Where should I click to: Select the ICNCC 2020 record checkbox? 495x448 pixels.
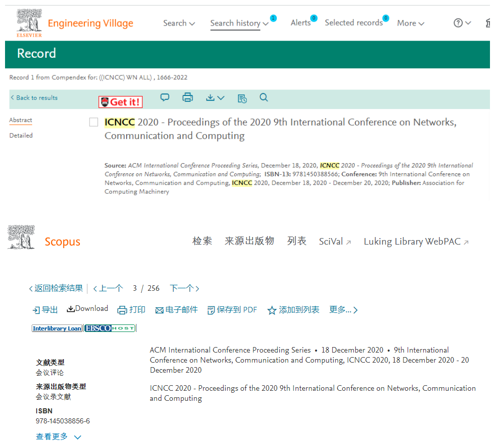coord(94,122)
